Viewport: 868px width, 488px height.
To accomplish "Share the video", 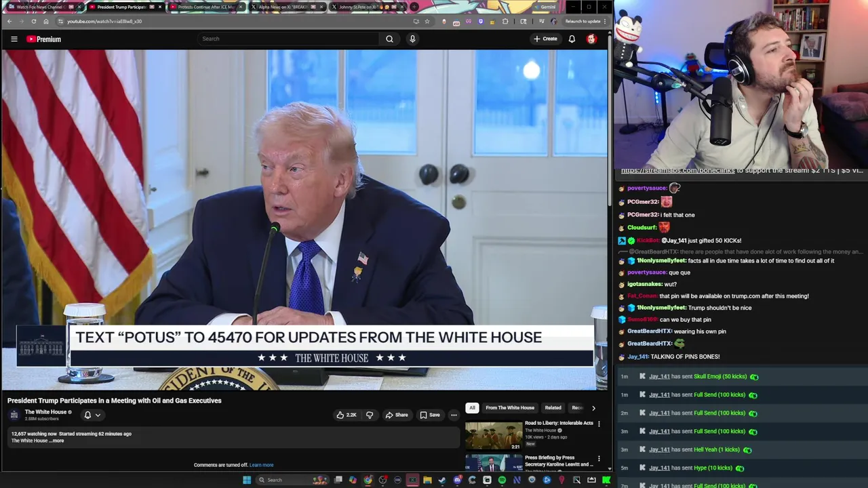I will click(396, 415).
